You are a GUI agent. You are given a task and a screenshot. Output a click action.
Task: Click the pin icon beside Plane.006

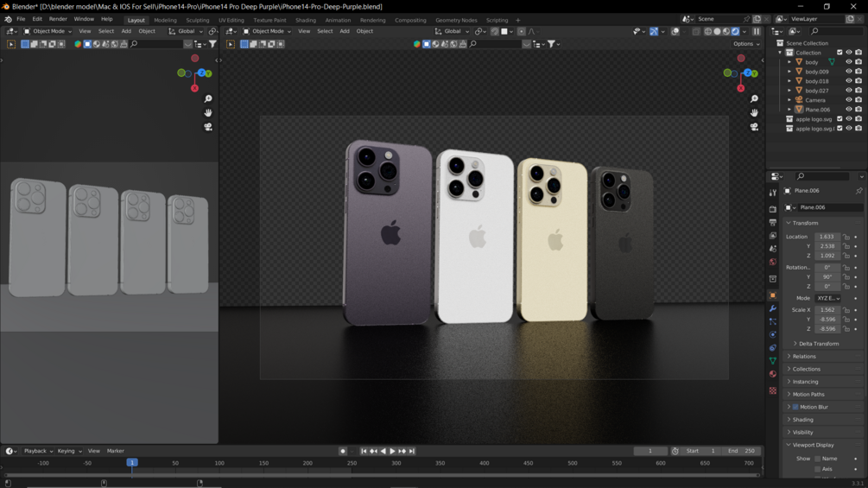click(x=858, y=191)
